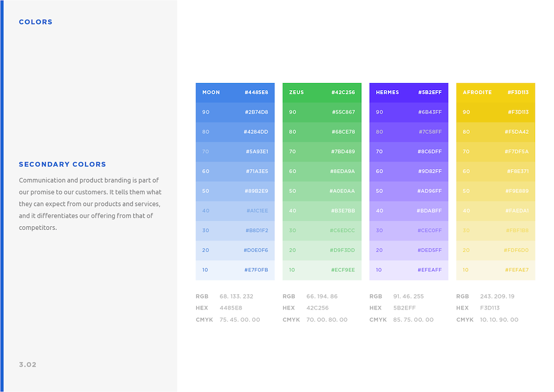Click Moon shade 90 #2B74D8
This screenshot has height=392, width=554.
tap(235, 112)
